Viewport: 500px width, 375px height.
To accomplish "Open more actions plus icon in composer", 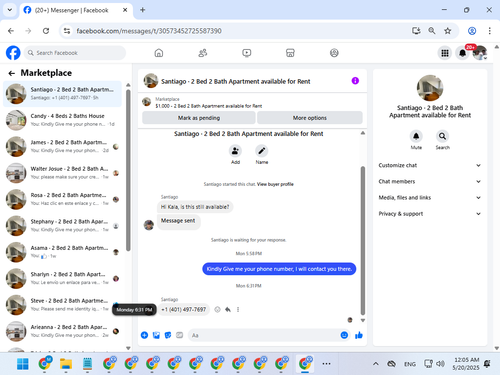I will pos(144,335).
